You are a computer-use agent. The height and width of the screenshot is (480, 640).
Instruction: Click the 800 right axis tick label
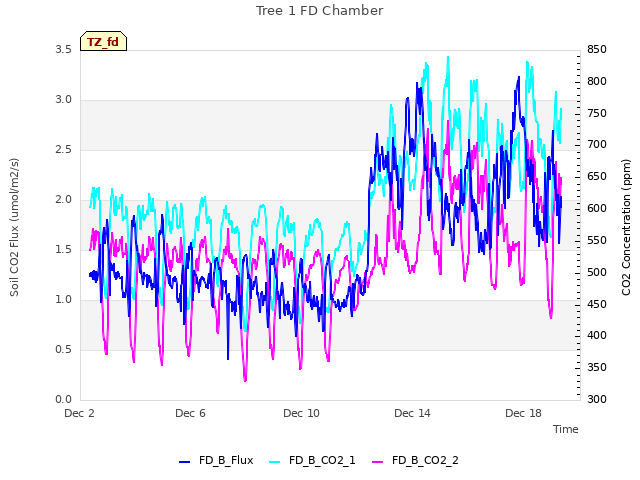597,81
